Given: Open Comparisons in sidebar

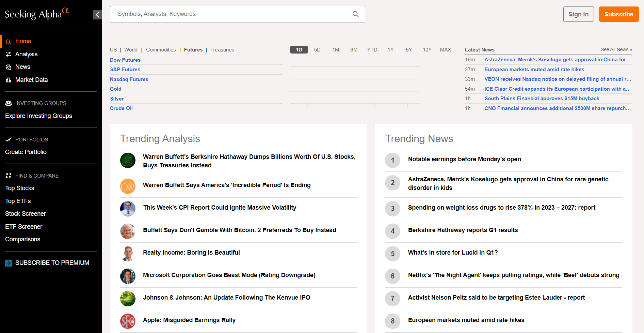Looking at the screenshot, I should click(x=23, y=239).
